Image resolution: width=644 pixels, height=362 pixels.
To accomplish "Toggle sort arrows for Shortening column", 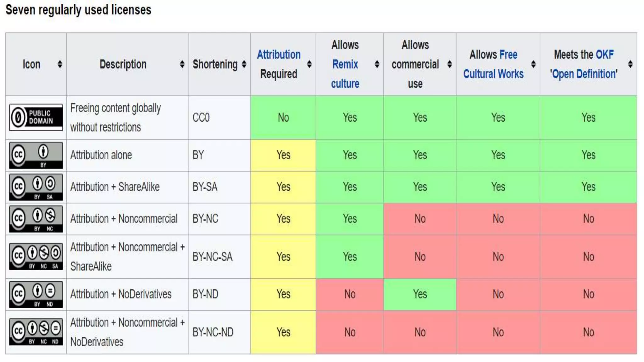I will click(244, 64).
